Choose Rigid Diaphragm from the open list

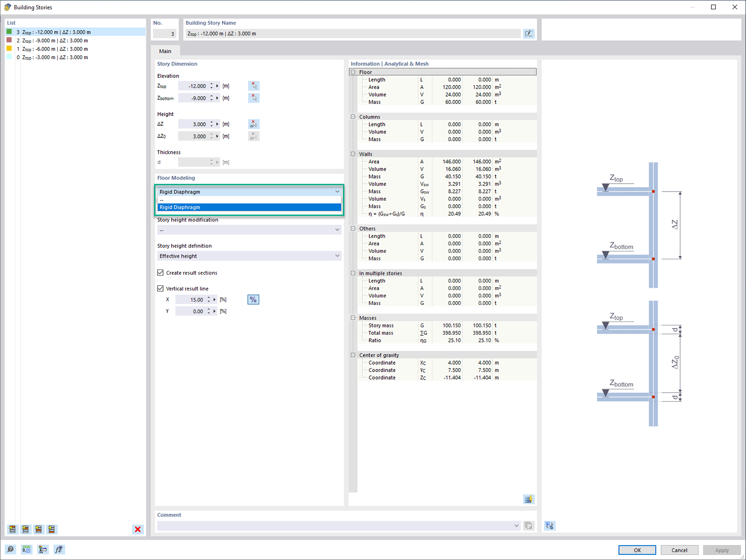[x=249, y=207]
